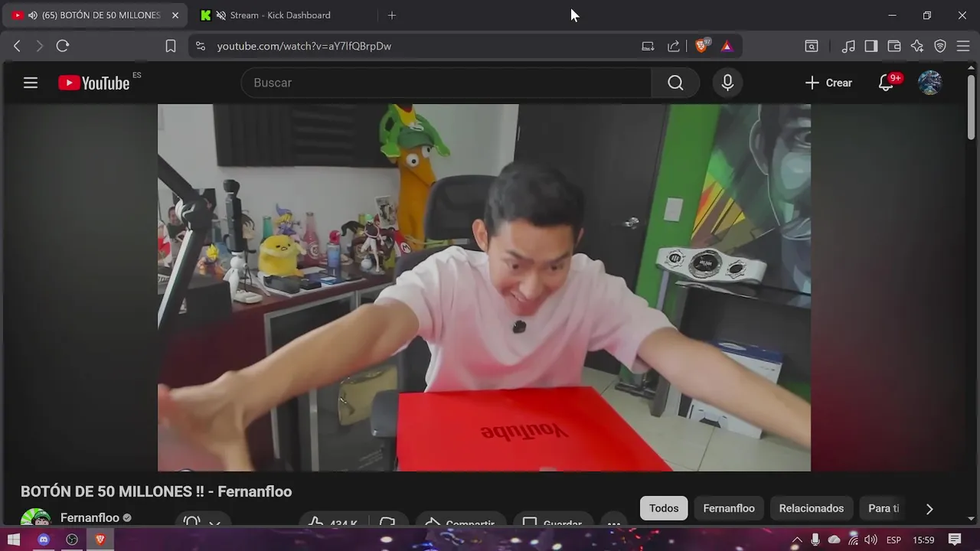This screenshot has height=551, width=980.
Task: Click the Compartir share button
Action: [x=459, y=520]
